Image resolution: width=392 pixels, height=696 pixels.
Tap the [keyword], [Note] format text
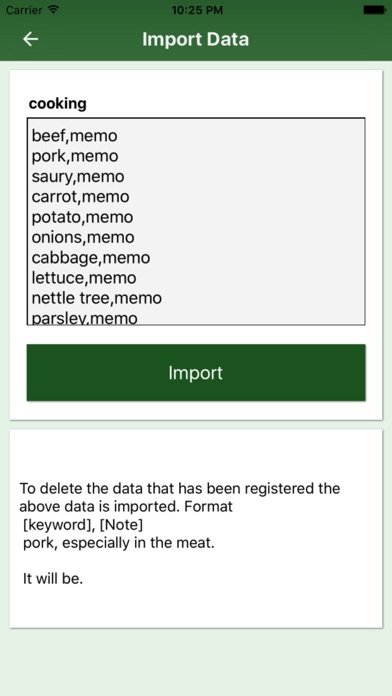coord(83,525)
